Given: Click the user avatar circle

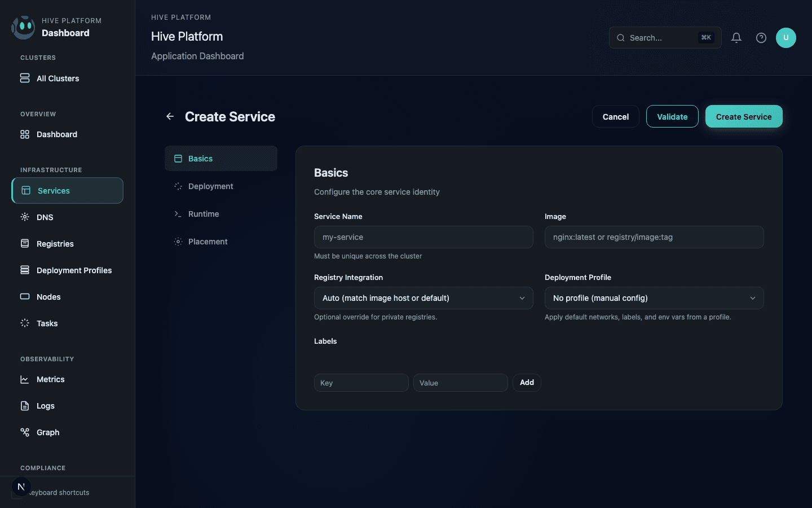Looking at the screenshot, I should 786,38.
